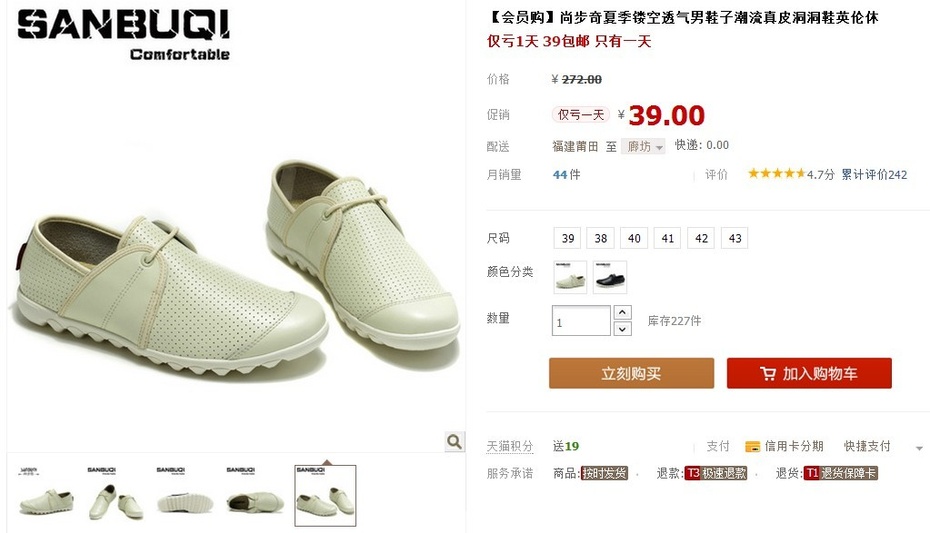This screenshot has width=930, height=533.
Task: Expand the payment methods chevron
Action: [x=919, y=448]
